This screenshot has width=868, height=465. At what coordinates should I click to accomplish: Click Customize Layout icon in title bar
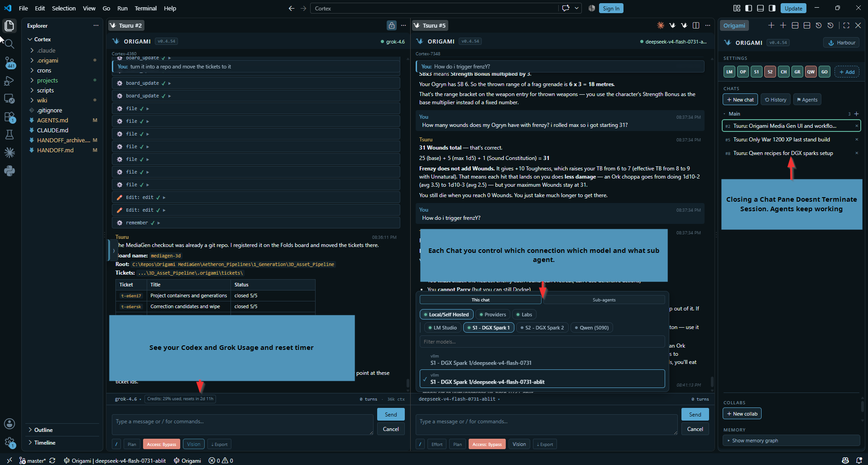pos(737,8)
